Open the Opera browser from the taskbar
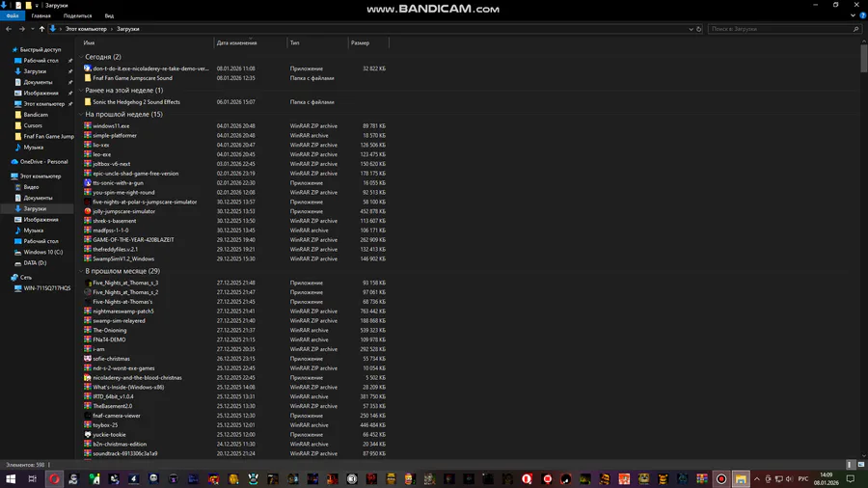868x488 pixels. point(54,479)
